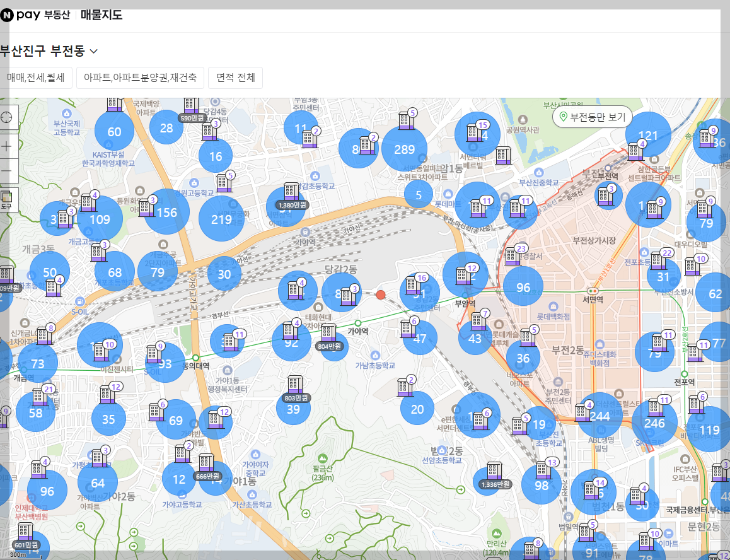
Task: Select the 121 listings cluster
Action: pos(648,135)
